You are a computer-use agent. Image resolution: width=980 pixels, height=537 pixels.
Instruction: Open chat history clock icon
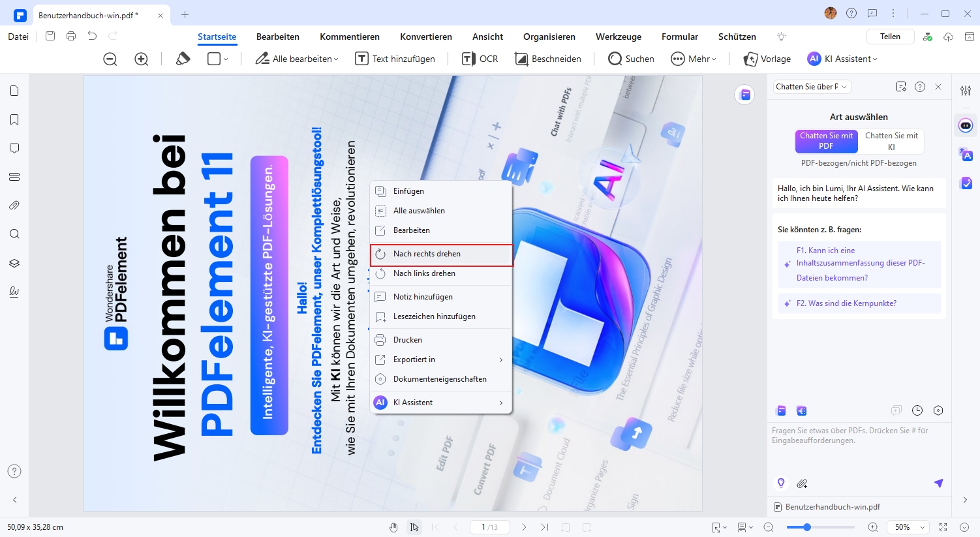917,410
